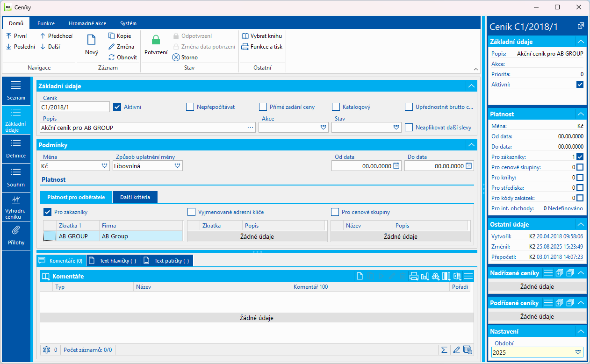Enable Pro cenové skupiny checkbox in Platnost section
The height and width of the screenshot is (364, 590).
point(335,212)
